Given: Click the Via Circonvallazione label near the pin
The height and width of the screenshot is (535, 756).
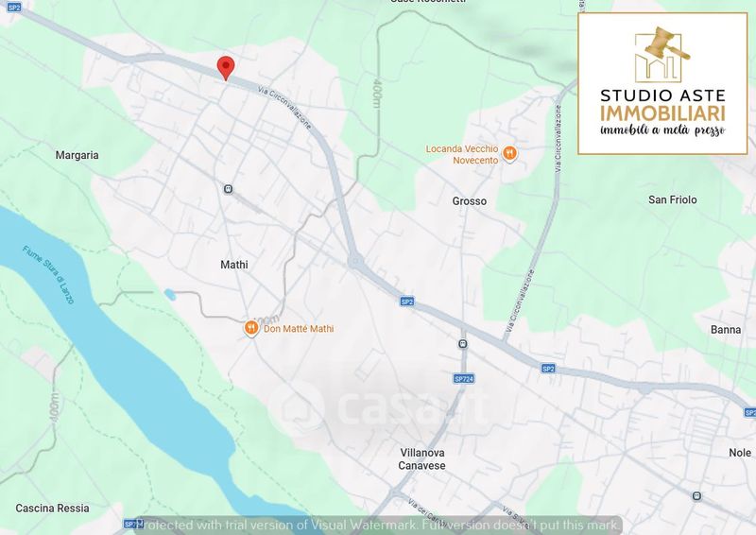Looking at the screenshot, I should [x=284, y=108].
